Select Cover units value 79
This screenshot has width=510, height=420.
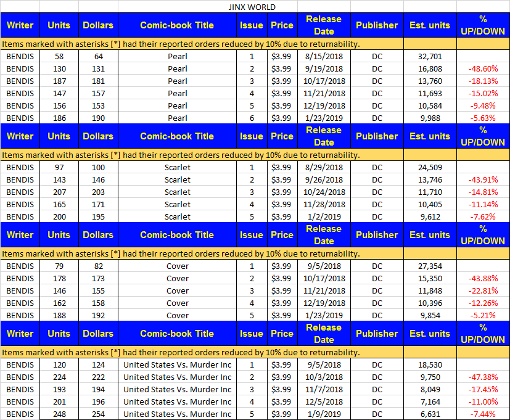click(59, 266)
